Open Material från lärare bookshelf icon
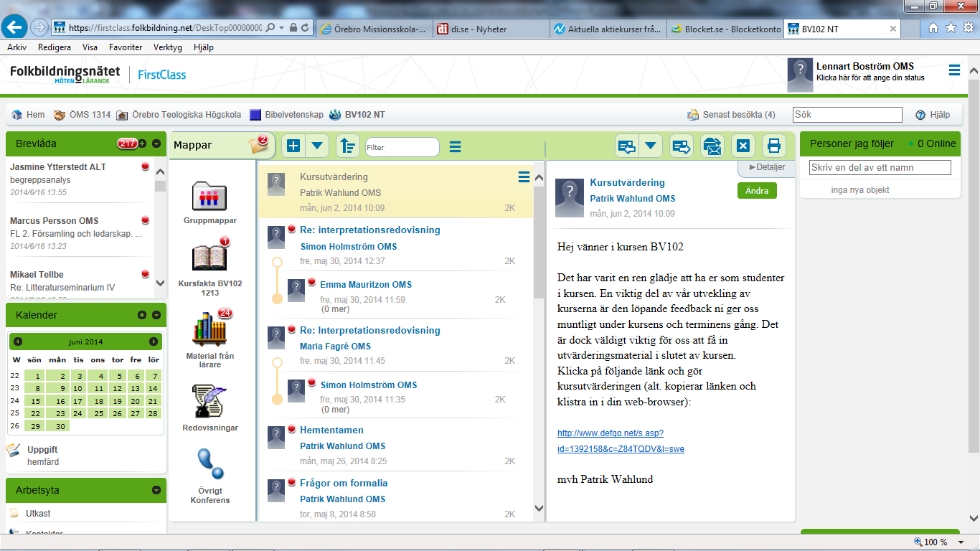The width and height of the screenshot is (980, 551). (210, 329)
